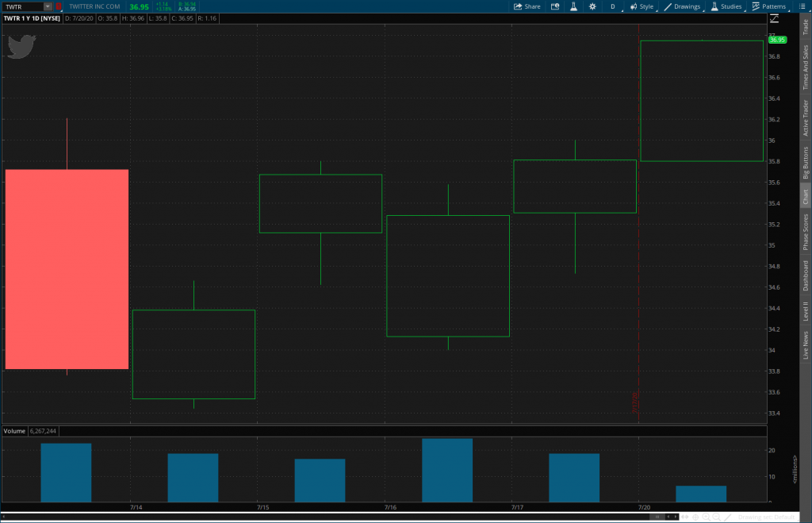Click the 7/17 green candlestick
This screenshot has width=812, height=523.
pos(575,186)
